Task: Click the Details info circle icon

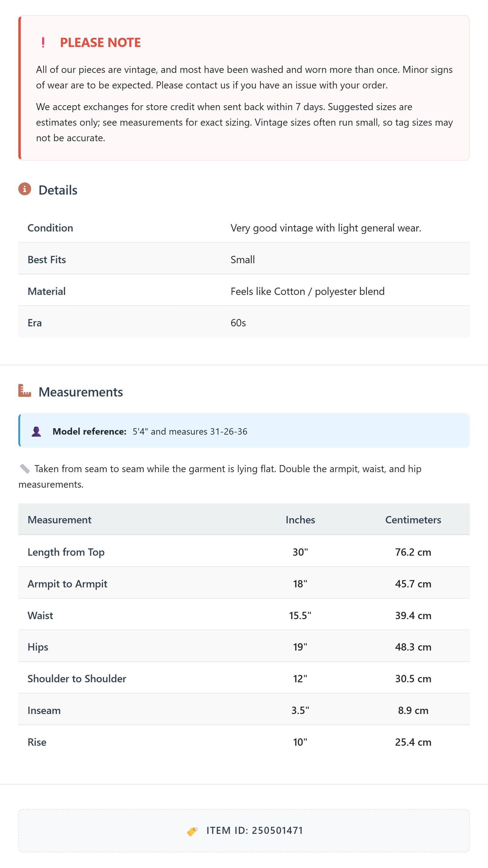Action: click(25, 189)
